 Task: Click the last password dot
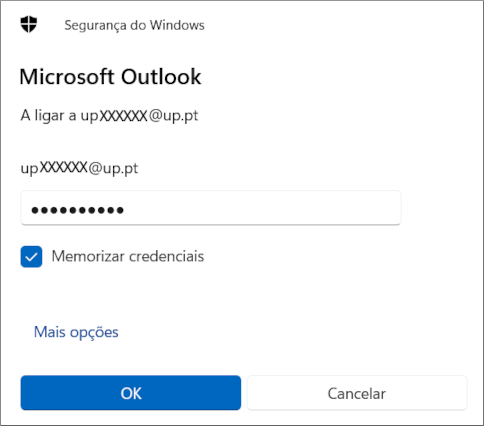pos(120,210)
